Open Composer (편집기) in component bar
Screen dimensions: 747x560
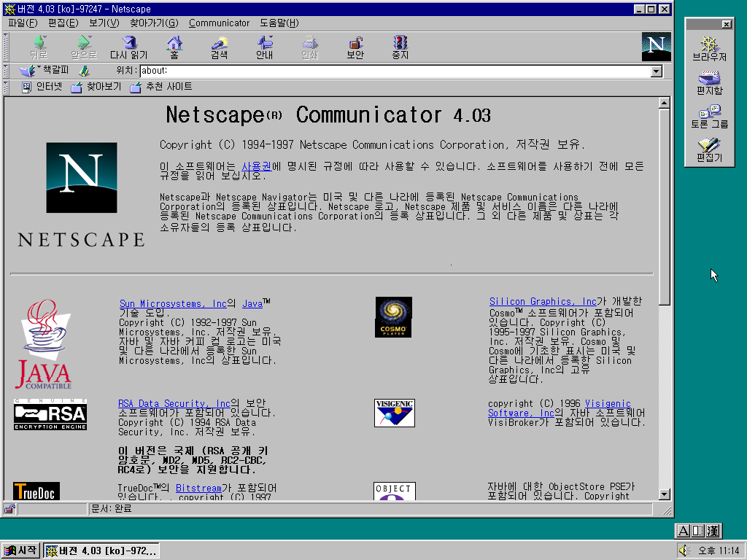(x=709, y=150)
